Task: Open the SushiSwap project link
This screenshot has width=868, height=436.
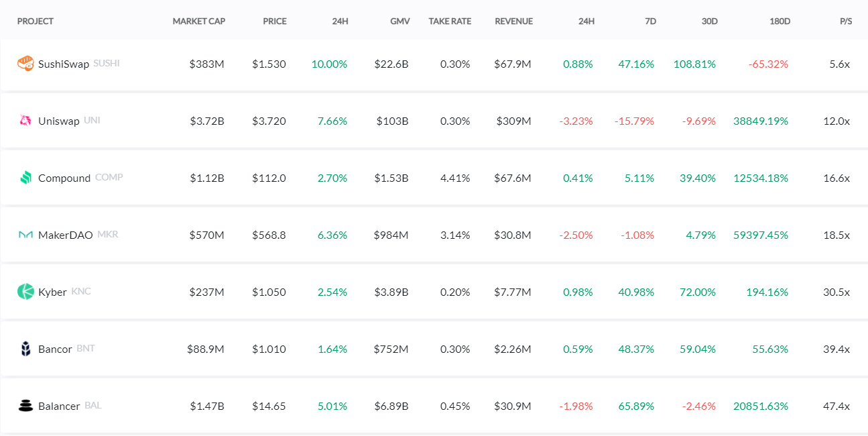Action: tap(64, 64)
